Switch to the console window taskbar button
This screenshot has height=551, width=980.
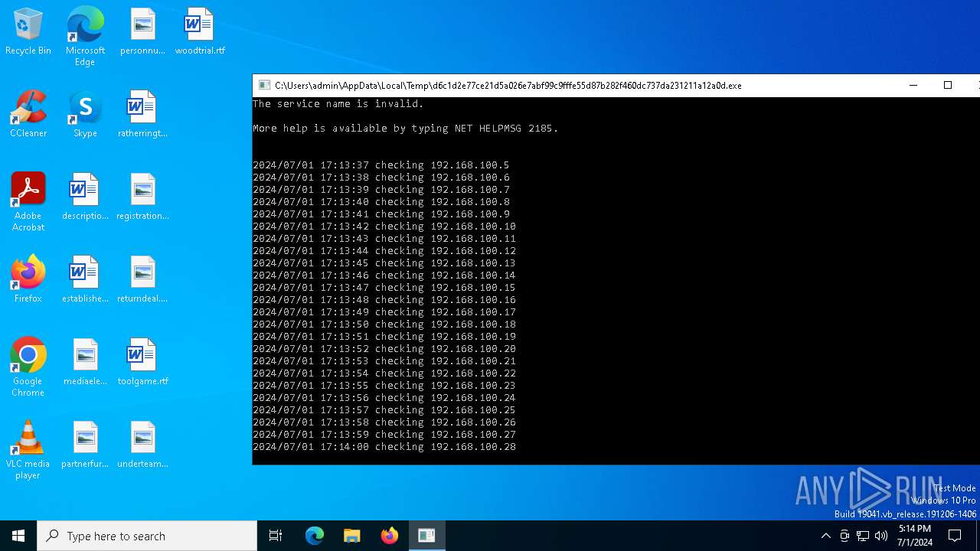point(427,536)
